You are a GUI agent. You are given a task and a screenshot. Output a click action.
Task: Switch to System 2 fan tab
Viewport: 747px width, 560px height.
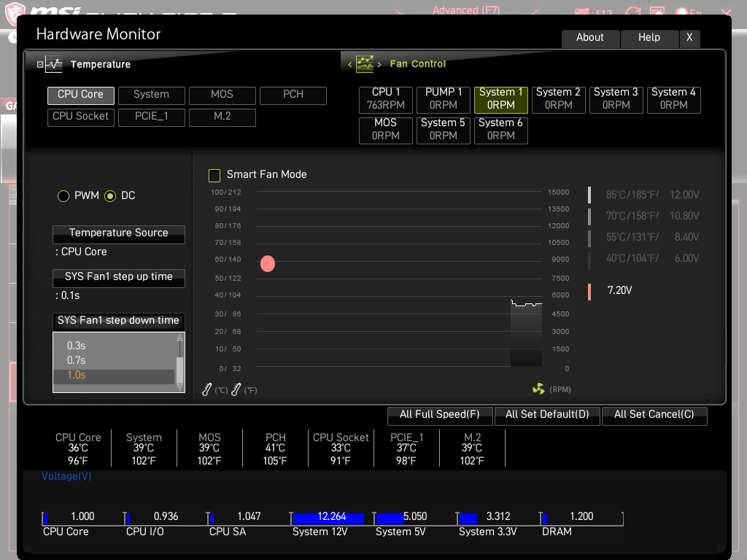coord(558,99)
